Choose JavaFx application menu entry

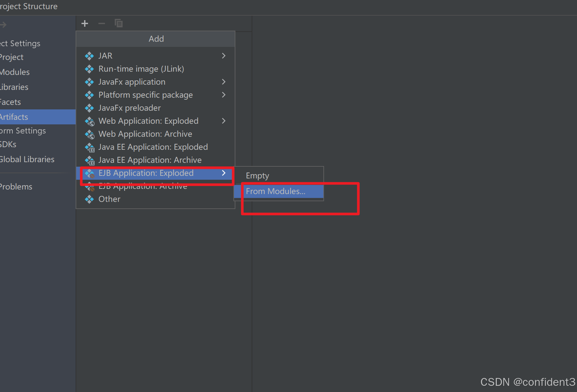pos(155,82)
